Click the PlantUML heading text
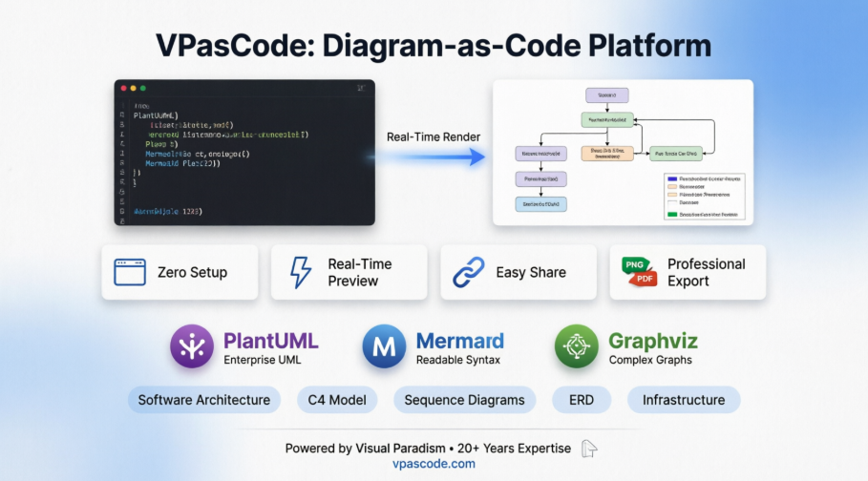The width and height of the screenshot is (868, 481). click(270, 341)
